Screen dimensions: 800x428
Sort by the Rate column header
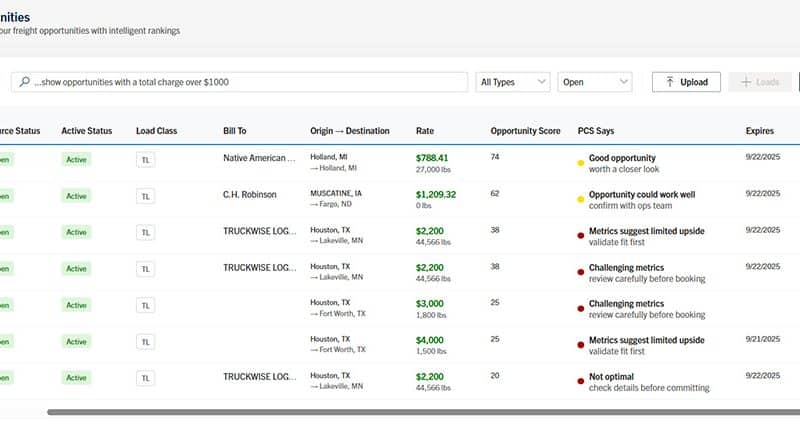point(425,131)
